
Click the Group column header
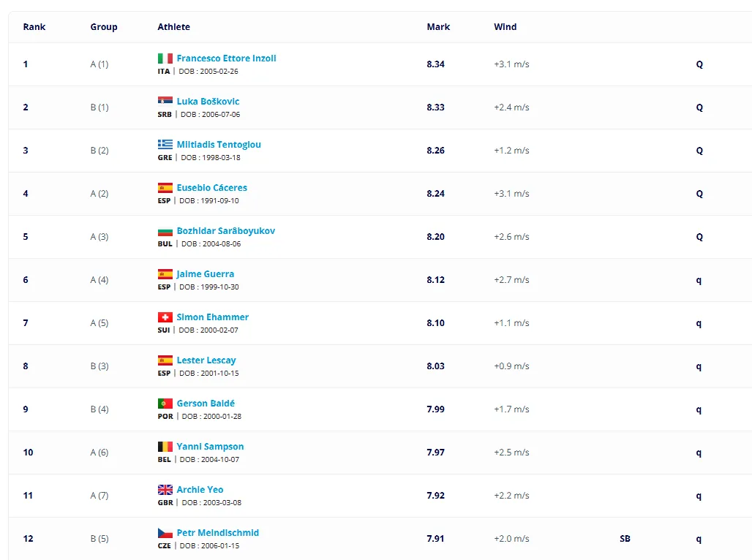tap(104, 27)
